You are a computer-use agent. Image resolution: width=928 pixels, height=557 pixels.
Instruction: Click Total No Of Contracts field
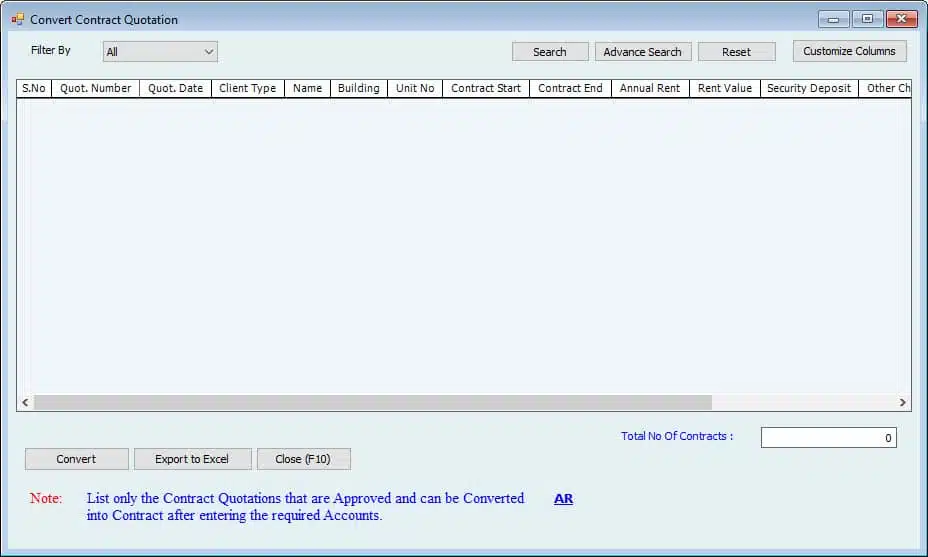[x=829, y=437]
